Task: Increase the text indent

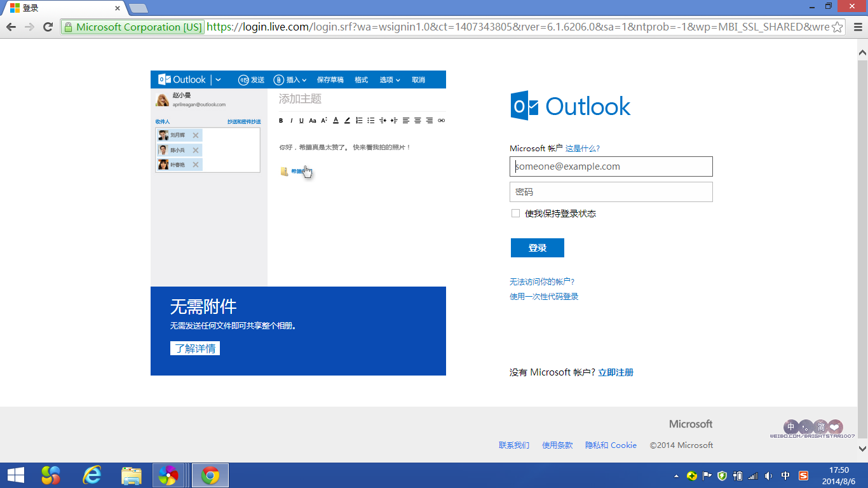Action: coord(394,120)
